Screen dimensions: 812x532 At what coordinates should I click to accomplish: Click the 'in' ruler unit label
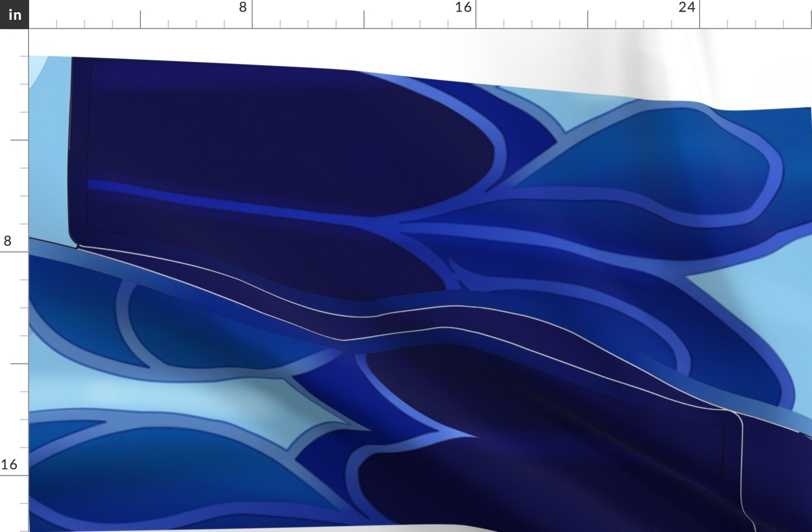(x=14, y=14)
